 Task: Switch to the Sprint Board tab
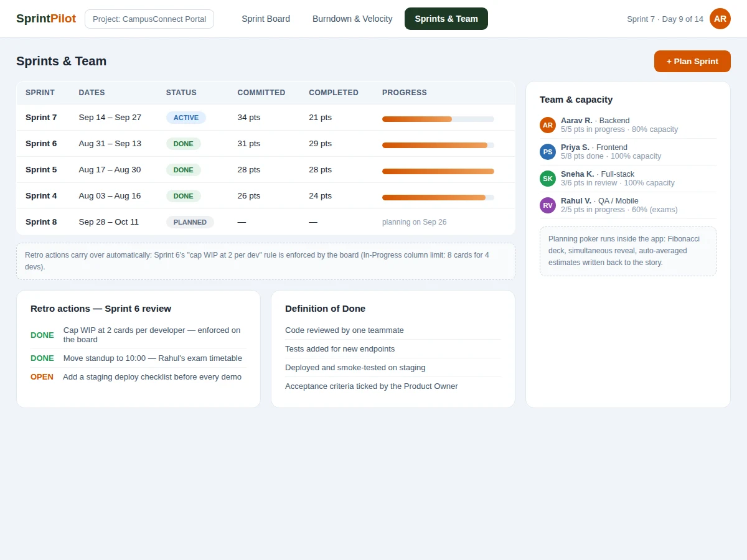pos(266,19)
